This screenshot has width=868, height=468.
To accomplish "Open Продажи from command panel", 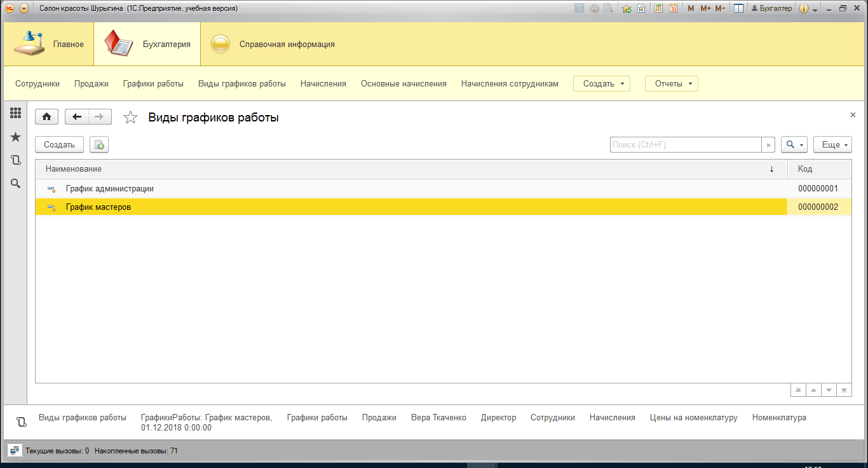I will 92,83.
